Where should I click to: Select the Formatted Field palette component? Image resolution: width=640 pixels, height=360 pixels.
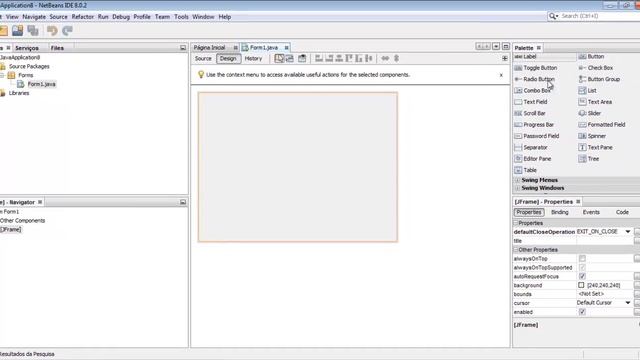tap(602, 125)
